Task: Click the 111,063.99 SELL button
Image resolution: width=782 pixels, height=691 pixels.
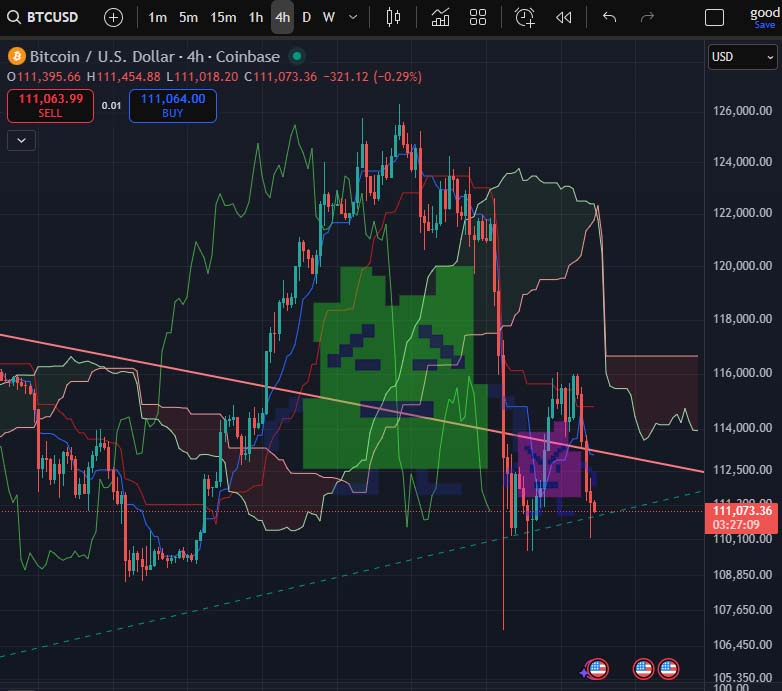Action: pos(50,106)
